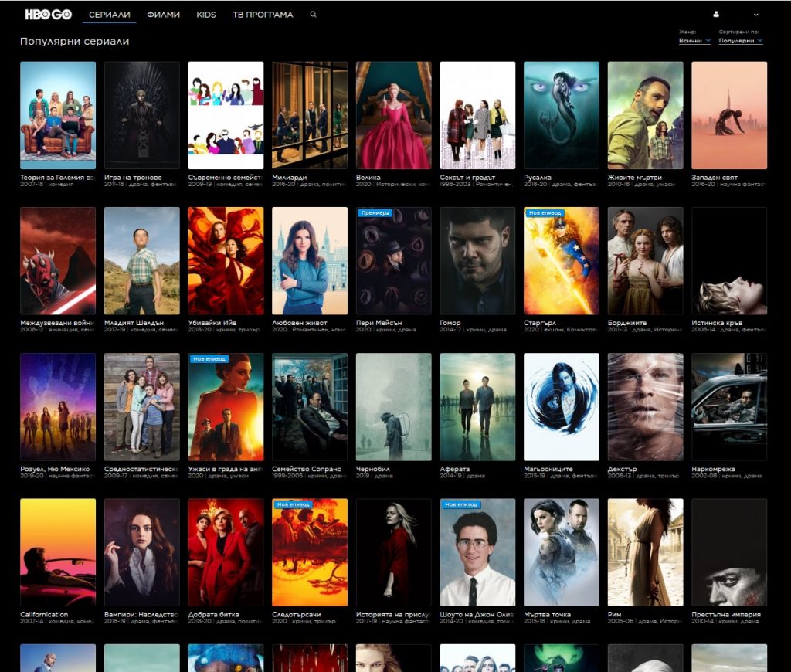The height and width of the screenshot is (672, 791).
Task: Open the sort by Популярни dropdown
Action: click(741, 40)
